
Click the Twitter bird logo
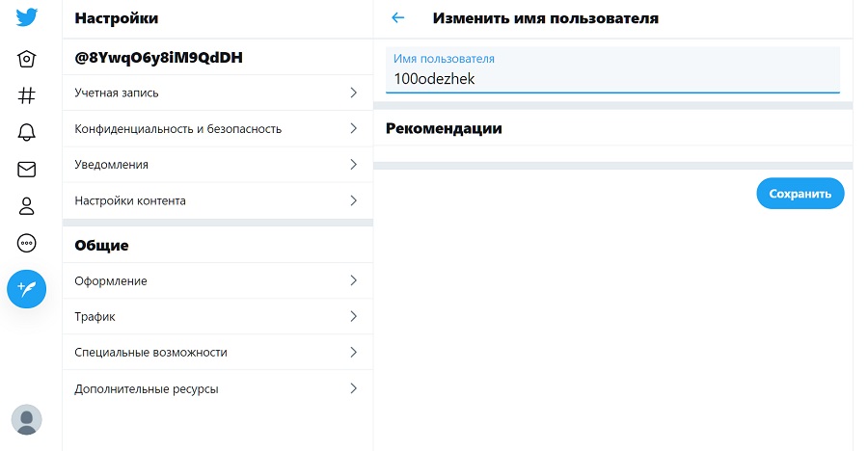click(27, 17)
